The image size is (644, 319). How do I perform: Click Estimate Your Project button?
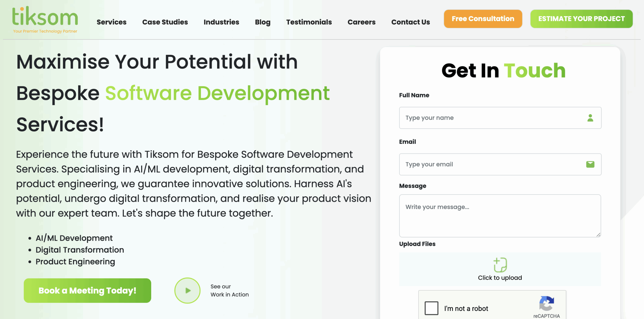point(581,19)
